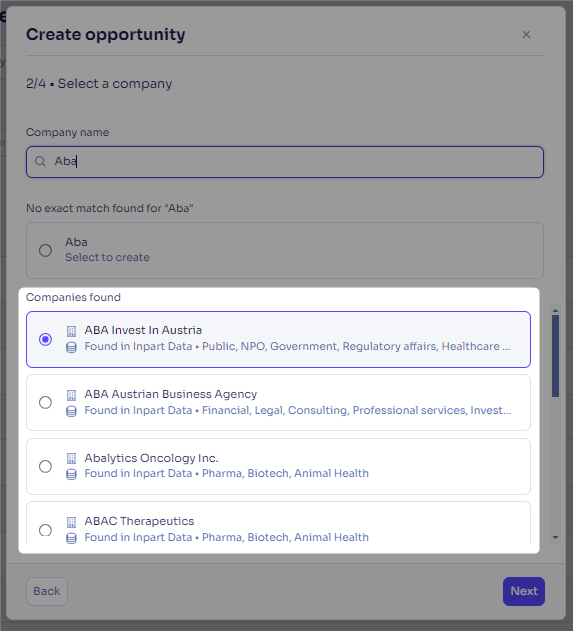Screen dimensions: 573x631
Task: Click database icon under ABA Austrian Business Agency
Action: coord(71,411)
